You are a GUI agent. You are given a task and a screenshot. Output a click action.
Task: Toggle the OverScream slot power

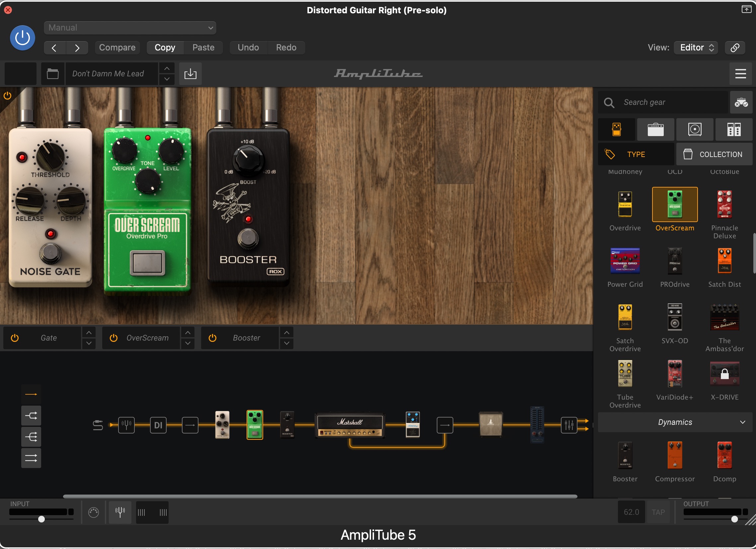113,338
